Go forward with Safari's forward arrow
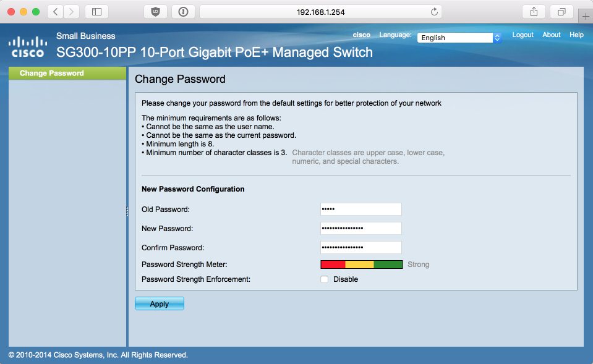593x364 pixels. 72,12
